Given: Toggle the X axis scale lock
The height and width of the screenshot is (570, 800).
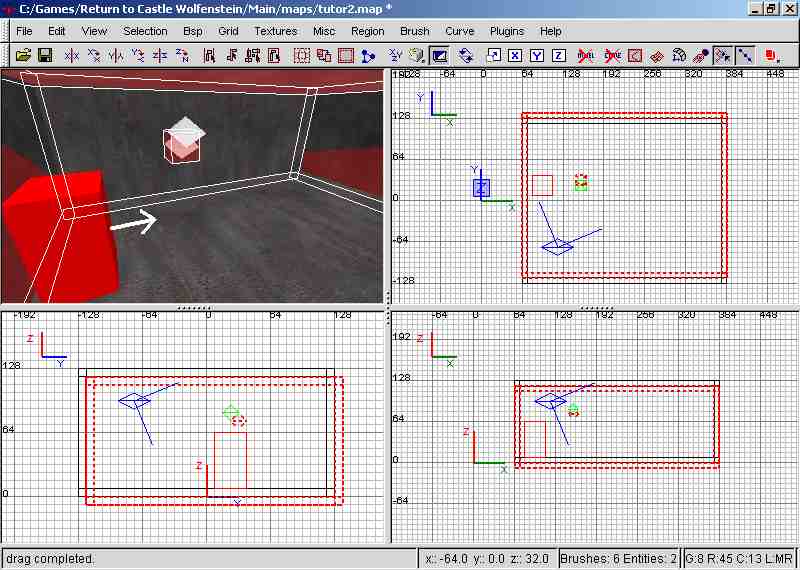Looking at the screenshot, I should point(514,55).
